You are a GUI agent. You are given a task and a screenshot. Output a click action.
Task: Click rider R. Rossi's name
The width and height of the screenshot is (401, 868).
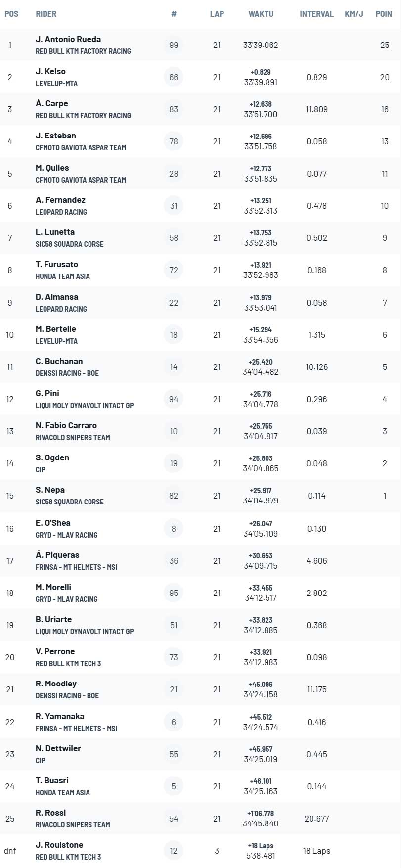pos(51,813)
